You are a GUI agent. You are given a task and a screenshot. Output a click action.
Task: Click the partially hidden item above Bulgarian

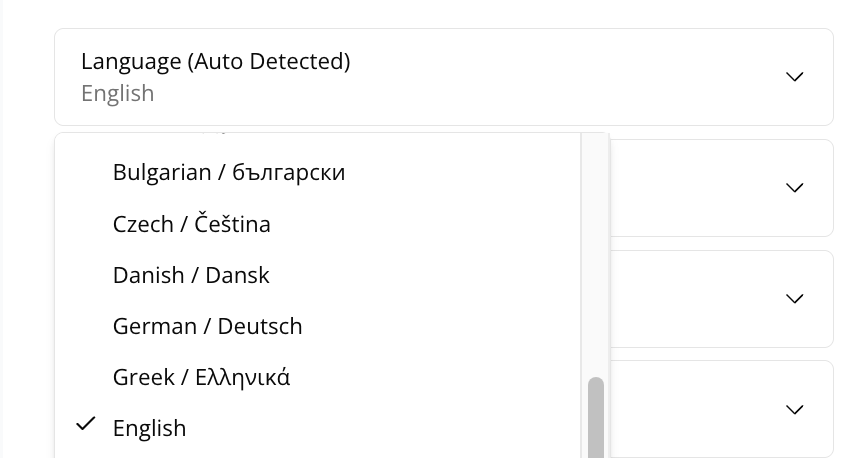point(220,135)
